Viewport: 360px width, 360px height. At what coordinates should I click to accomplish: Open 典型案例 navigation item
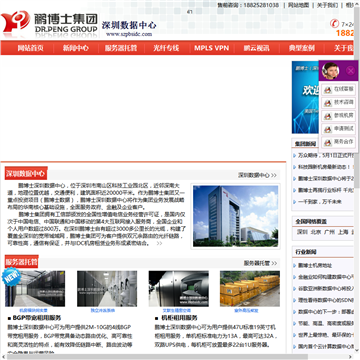302,48
